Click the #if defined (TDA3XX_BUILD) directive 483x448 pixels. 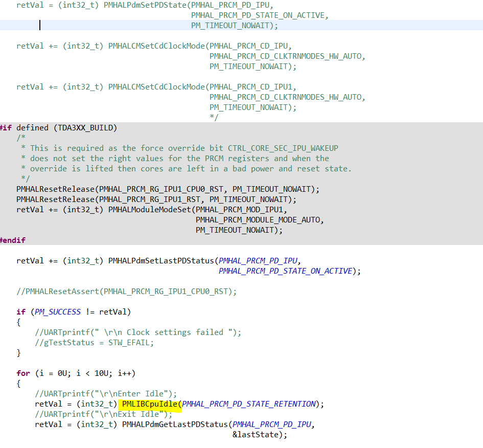(x=59, y=127)
